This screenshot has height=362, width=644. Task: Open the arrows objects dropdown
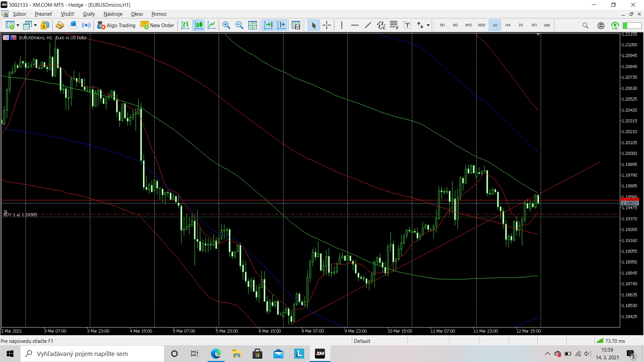[428, 25]
